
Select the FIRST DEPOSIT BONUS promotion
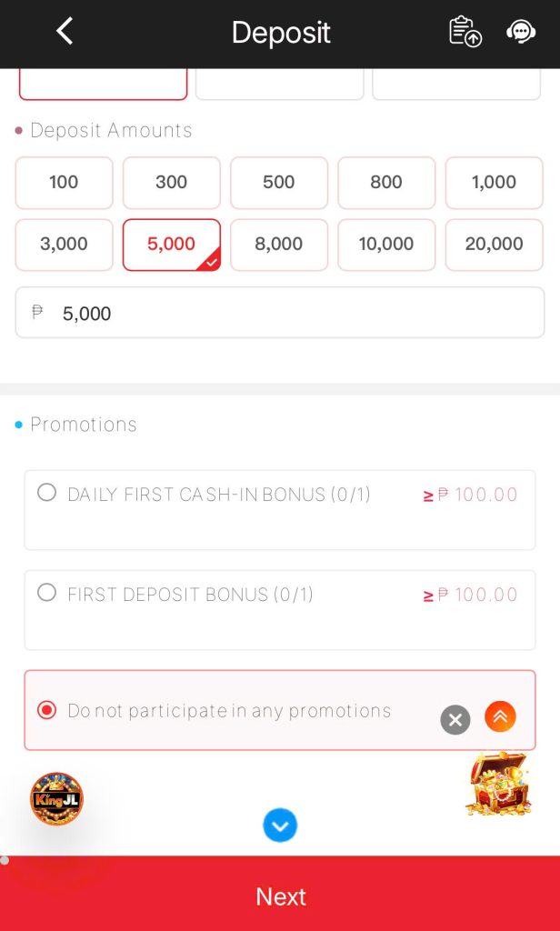[46, 592]
